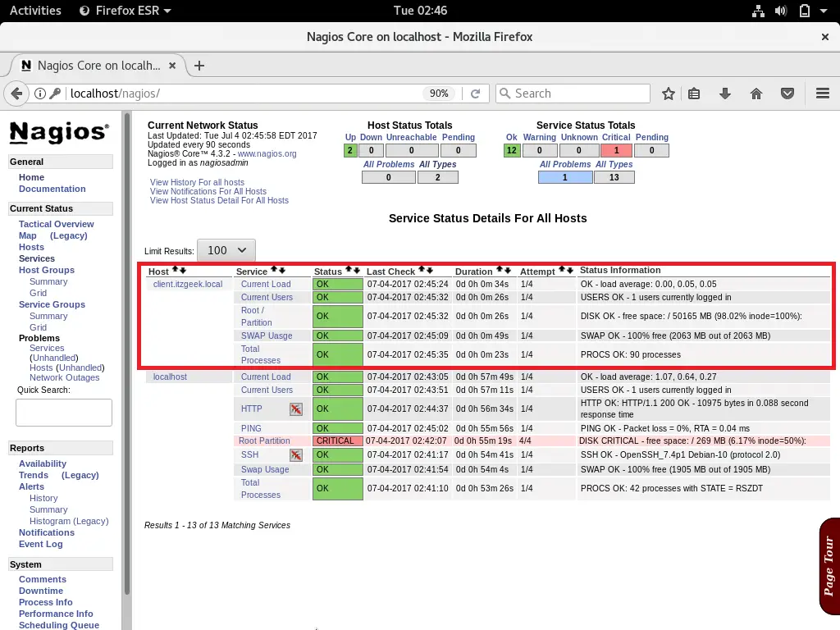The height and width of the screenshot is (630, 840).
Task: Click the key icon in the address bar
Action: (x=55, y=94)
